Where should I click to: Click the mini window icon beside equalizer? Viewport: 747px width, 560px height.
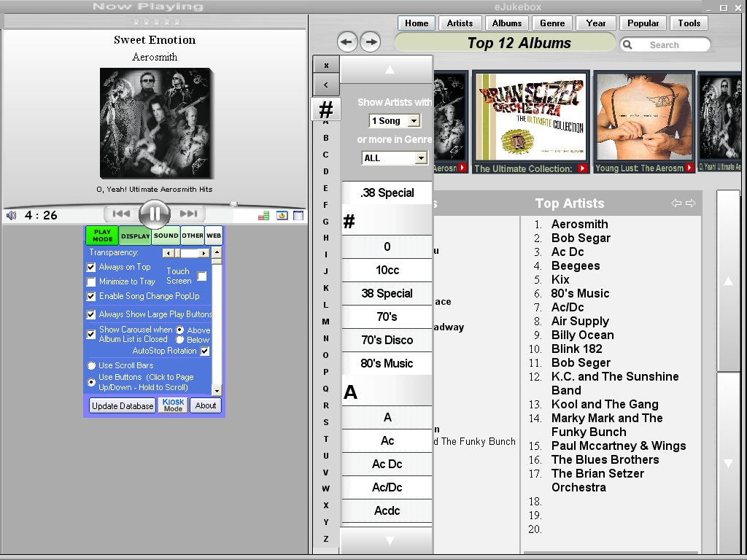tap(282, 216)
